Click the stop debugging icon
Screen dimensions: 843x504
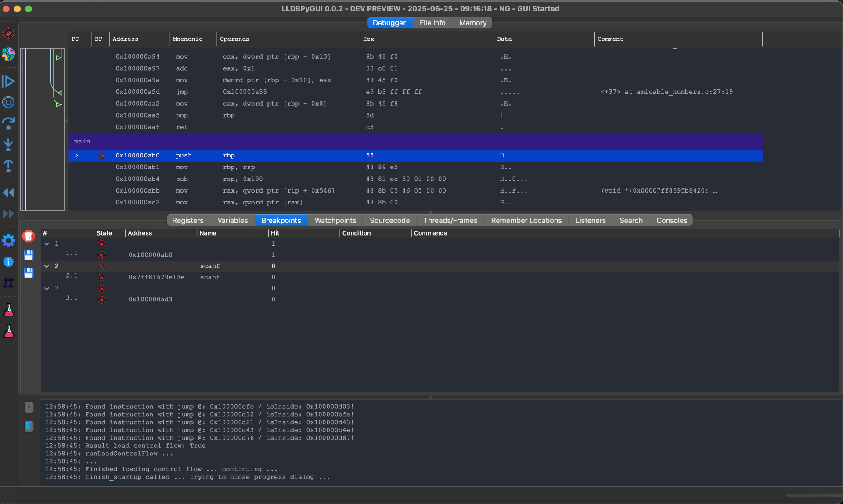point(8,102)
